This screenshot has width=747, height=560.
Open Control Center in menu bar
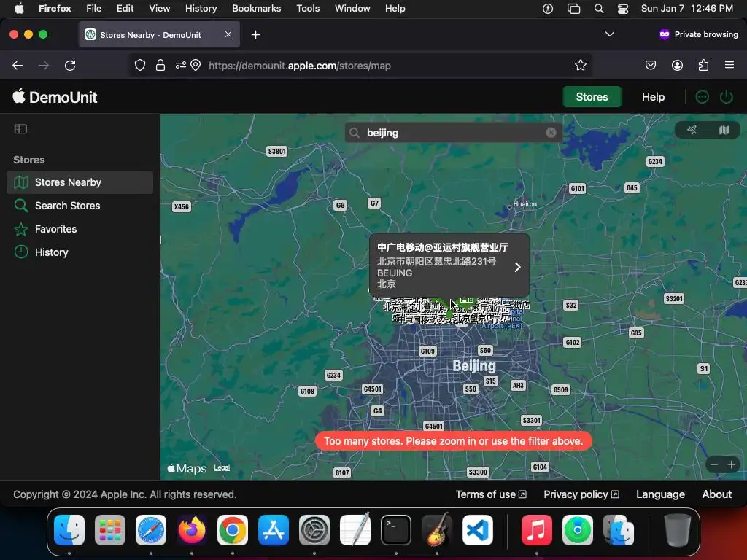[623, 9]
